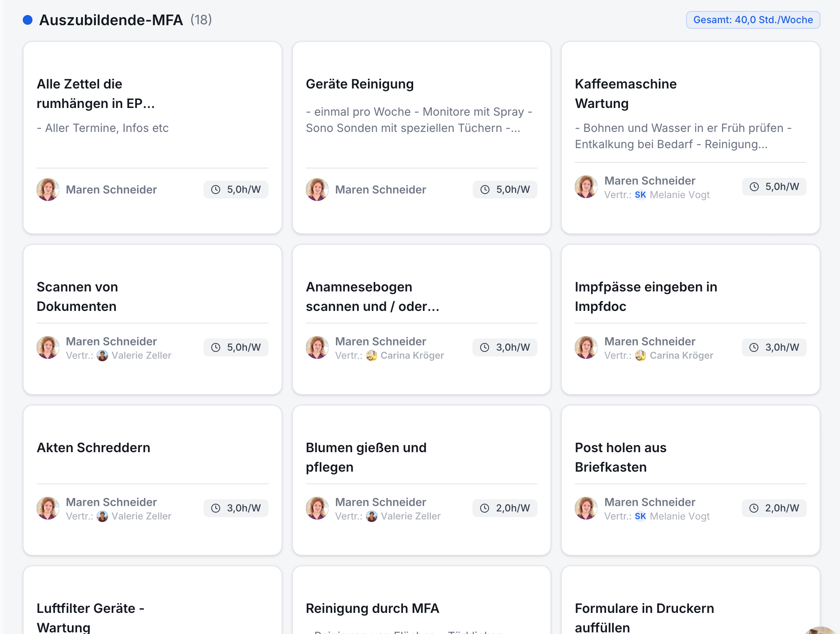This screenshot has width=840, height=634.
Task: Click 5,0h/W clock icon on Kaffeemaschine Wartung
Action: [754, 187]
